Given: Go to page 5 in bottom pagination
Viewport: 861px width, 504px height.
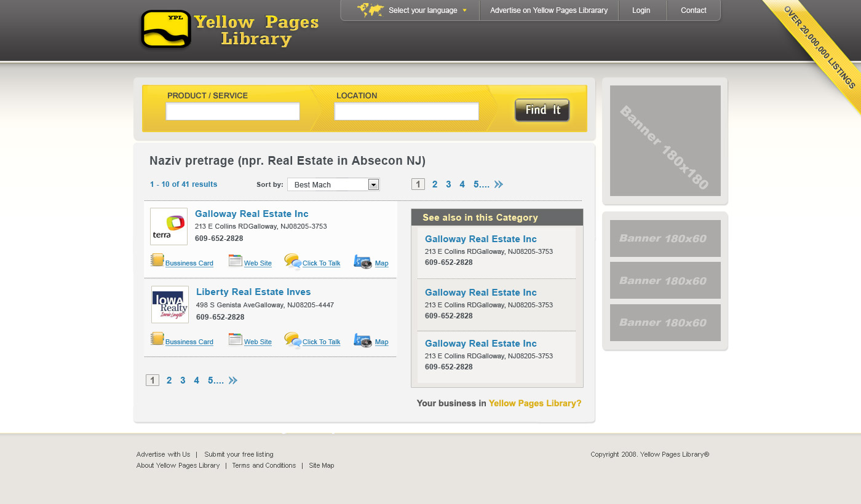Looking at the screenshot, I should 215,380.
